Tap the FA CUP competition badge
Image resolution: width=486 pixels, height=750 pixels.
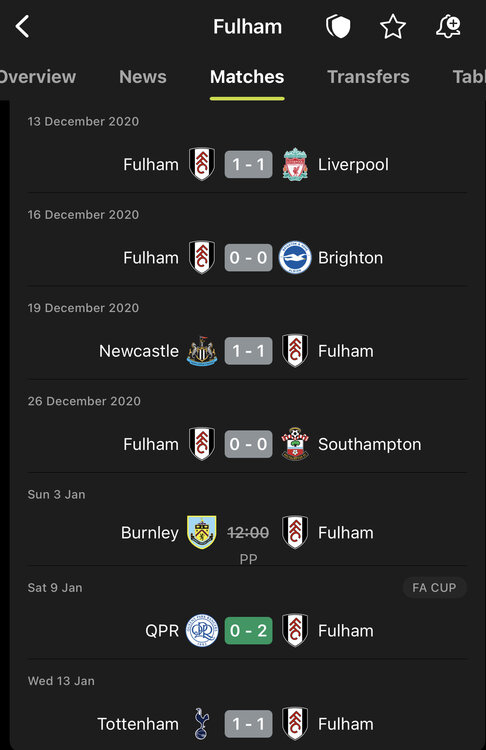coord(434,587)
